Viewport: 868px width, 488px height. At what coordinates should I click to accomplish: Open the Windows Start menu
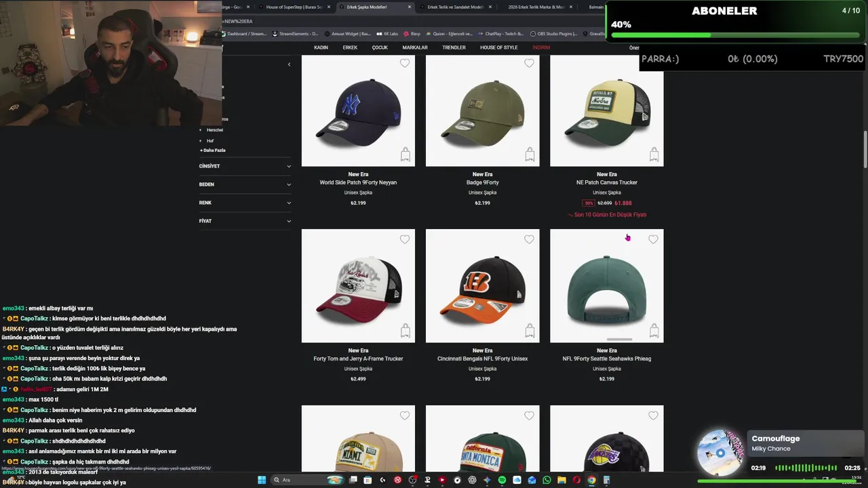[x=262, y=480]
